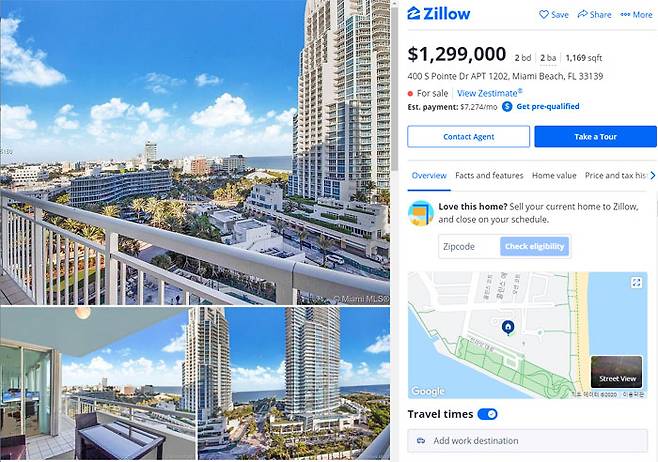The image size is (658, 462).
Task: Click the Take a Tour button
Action: pyautogui.click(x=595, y=136)
